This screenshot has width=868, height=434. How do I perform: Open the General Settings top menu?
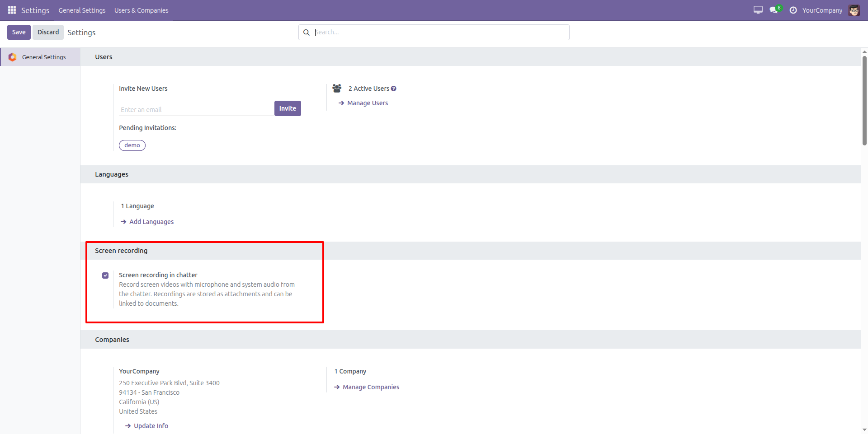pos(82,10)
